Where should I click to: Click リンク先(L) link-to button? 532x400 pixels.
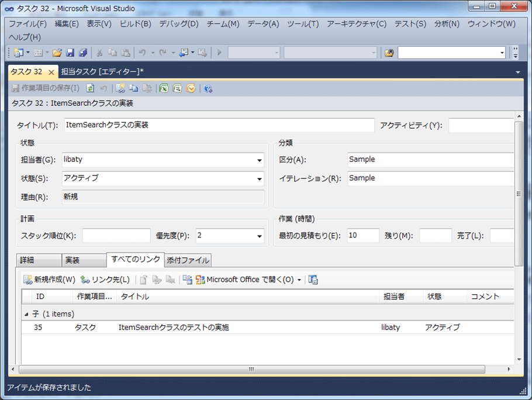tap(105, 279)
